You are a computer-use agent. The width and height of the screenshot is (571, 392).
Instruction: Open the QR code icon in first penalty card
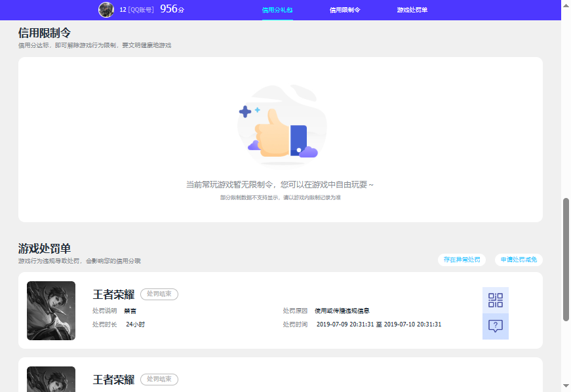coord(495,300)
